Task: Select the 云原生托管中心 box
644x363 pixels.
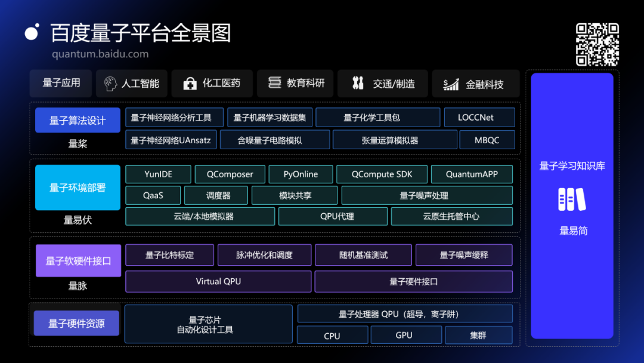Action: (452, 216)
